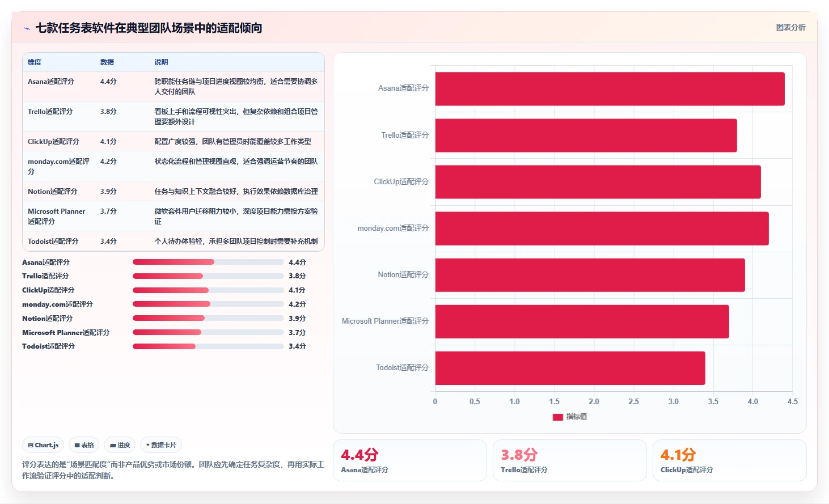Viewport: 829px width, 504px height.
Task: Click the Asana bar in the chart
Action: click(610, 89)
